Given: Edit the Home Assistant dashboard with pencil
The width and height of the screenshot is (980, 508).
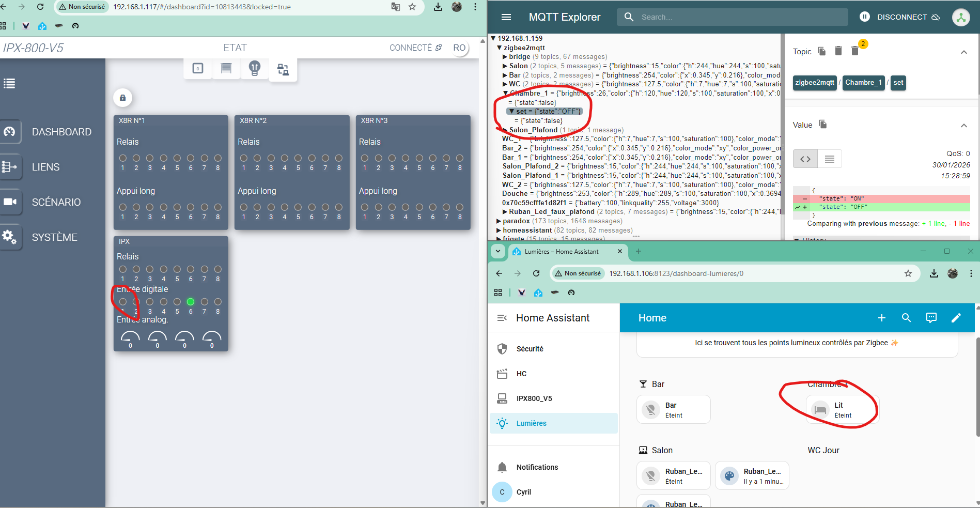Looking at the screenshot, I should coord(956,318).
